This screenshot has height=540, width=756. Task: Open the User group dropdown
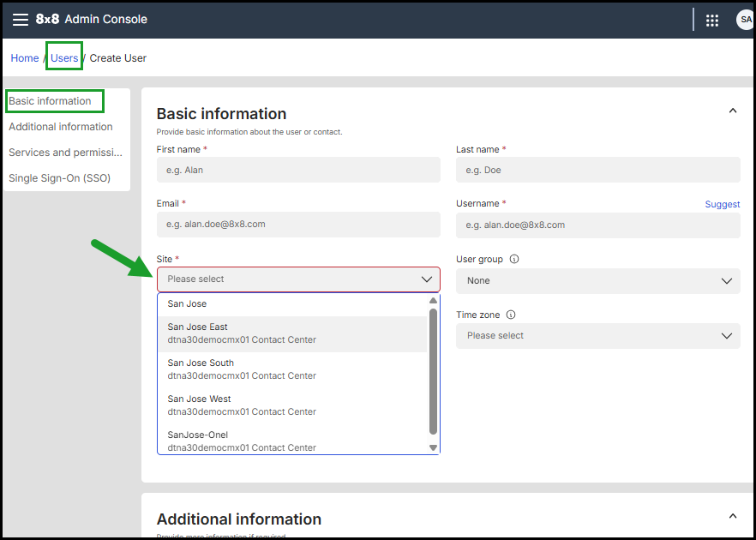(597, 281)
